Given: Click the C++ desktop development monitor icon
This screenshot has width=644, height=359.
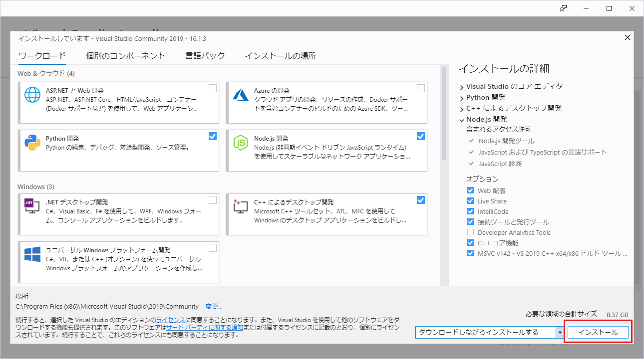Looking at the screenshot, I should [x=241, y=206].
